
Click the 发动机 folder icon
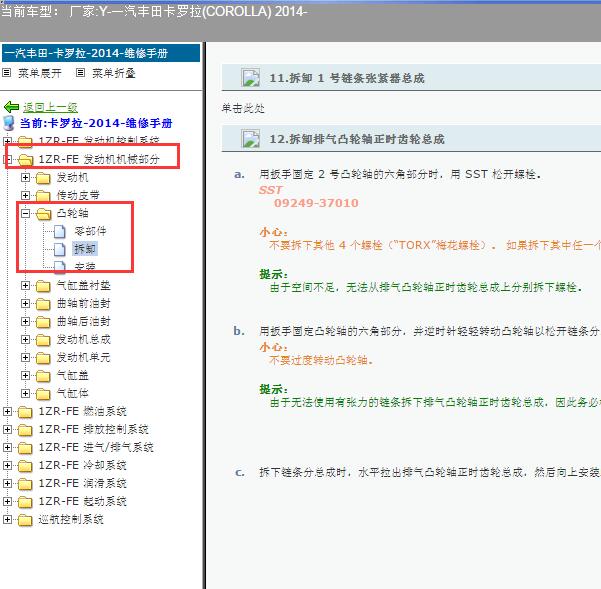[43, 178]
